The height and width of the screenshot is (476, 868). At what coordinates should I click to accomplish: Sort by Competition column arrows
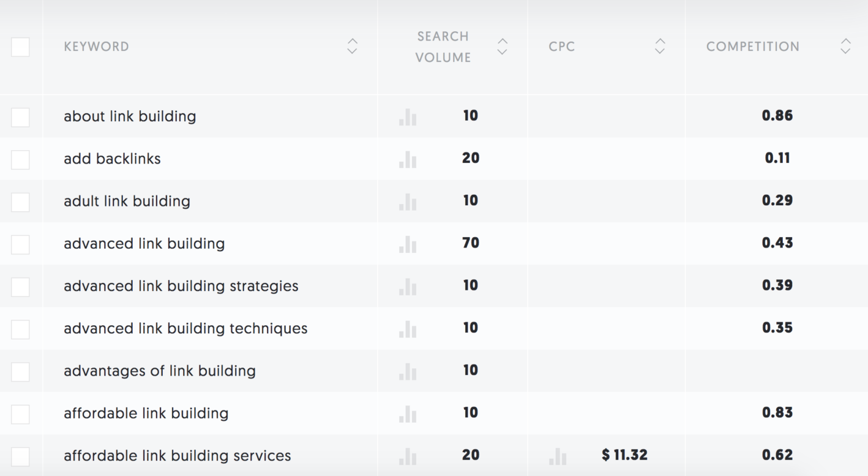845,46
